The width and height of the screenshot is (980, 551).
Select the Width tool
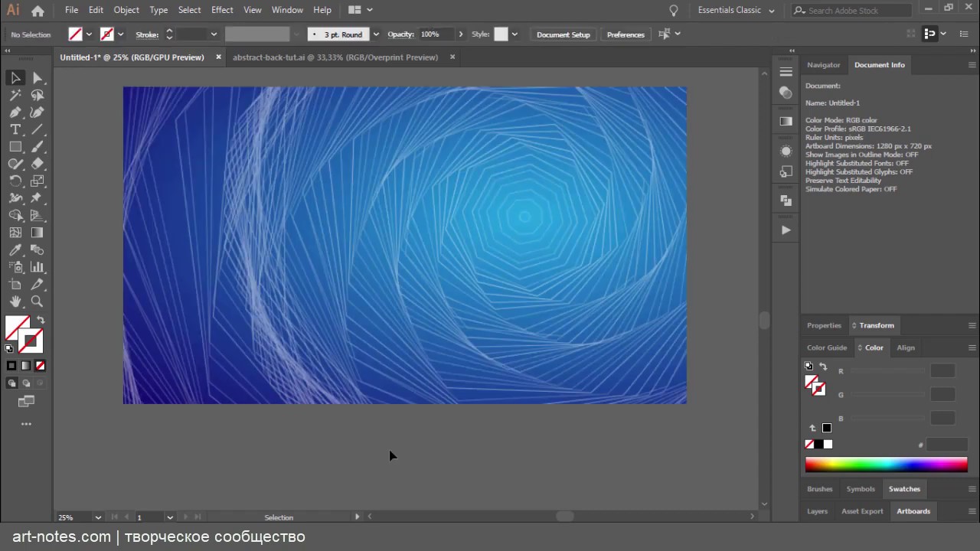click(x=15, y=198)
